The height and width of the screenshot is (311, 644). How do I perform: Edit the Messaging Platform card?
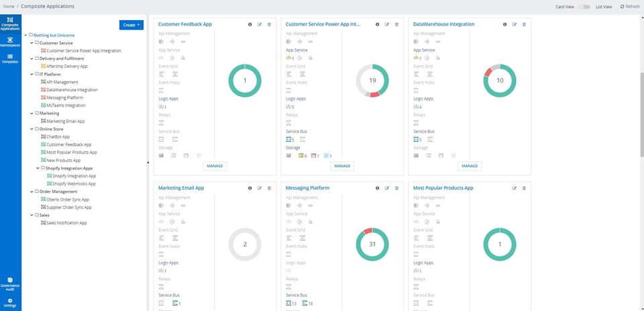[x=387, y=188]
